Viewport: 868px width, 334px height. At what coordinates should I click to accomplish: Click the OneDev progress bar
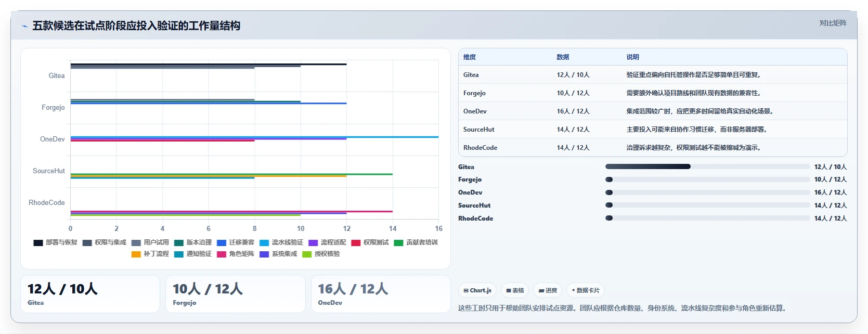(x=707, y=192)
